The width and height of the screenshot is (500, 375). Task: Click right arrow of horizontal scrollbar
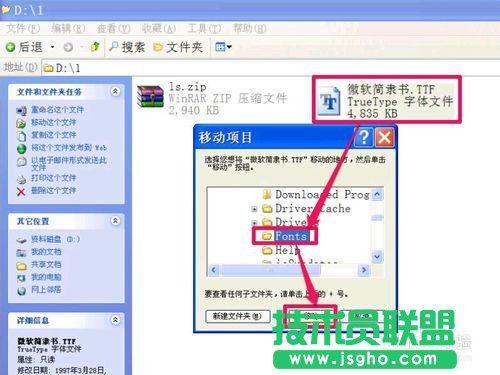point(364,270)
